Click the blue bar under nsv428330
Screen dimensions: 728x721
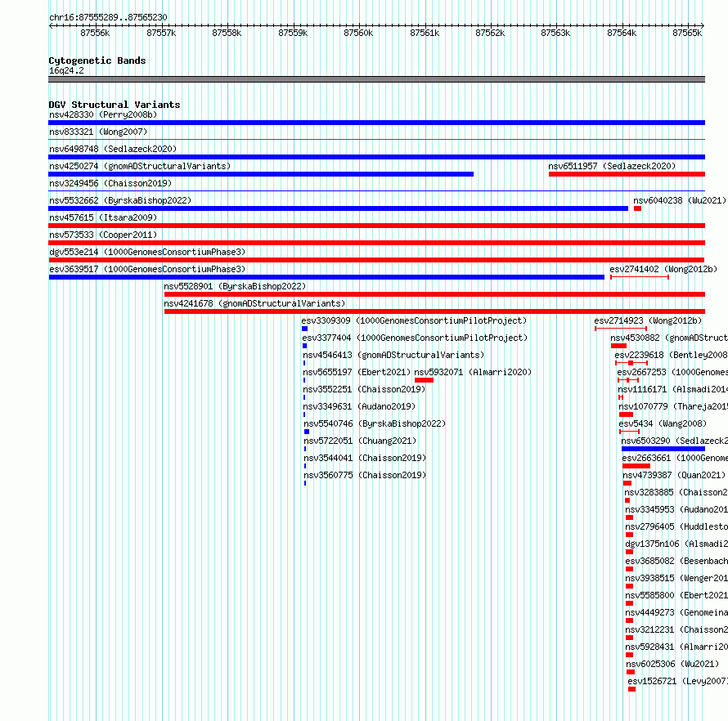(x=376, y=123)
